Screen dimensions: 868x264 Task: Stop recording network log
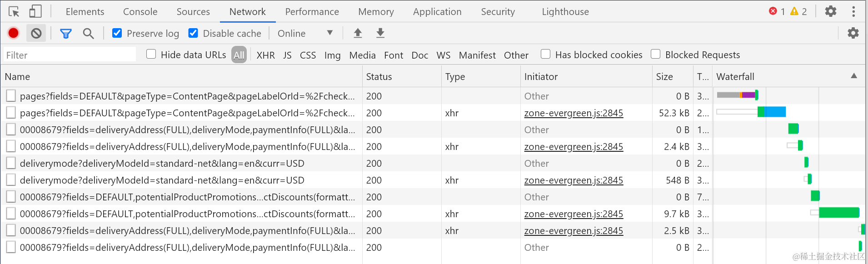tap(14, 33)
